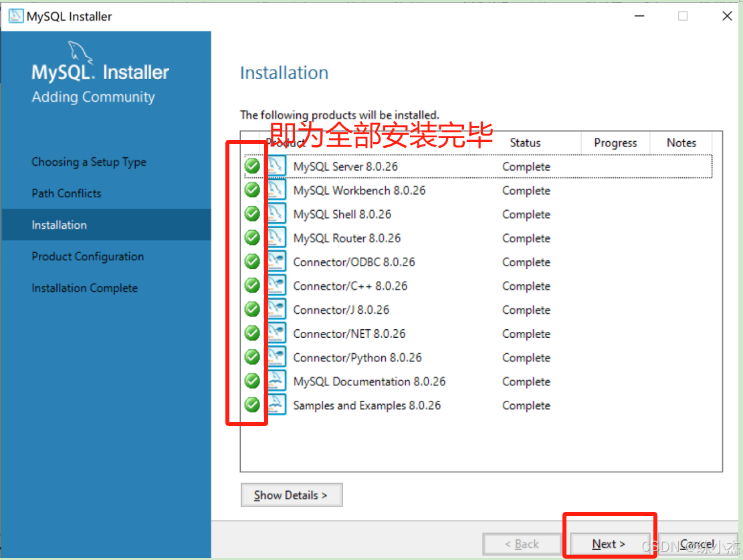Click the MySQL Router 8.0.26 product icon
The width and height of the screenshot is (743, 560).
coord(277,238)
